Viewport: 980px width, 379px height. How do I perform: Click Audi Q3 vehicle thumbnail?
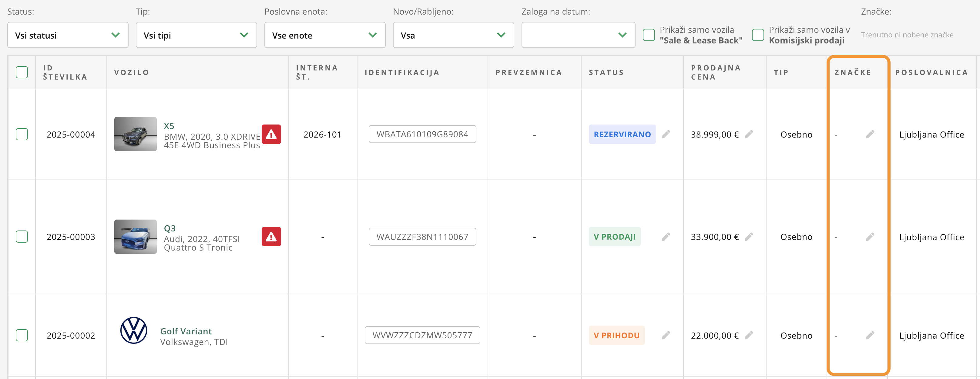tap(136, 237)
